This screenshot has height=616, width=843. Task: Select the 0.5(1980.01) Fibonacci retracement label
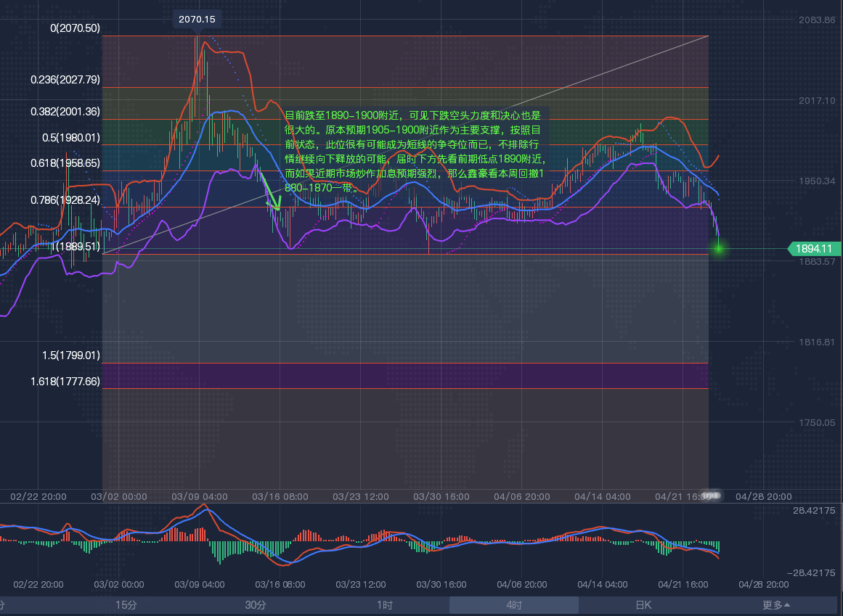coord(71,137)
